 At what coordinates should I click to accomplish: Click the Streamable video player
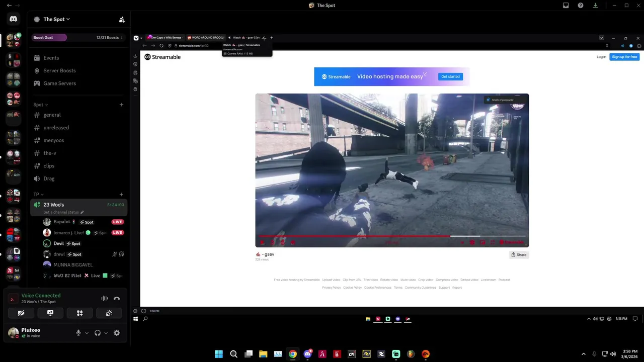click(392, 170)
